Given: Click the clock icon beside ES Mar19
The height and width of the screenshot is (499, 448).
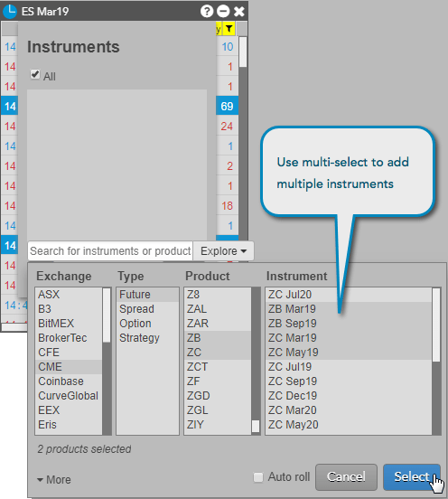Looking at the screenshot, I should (10, 12).
